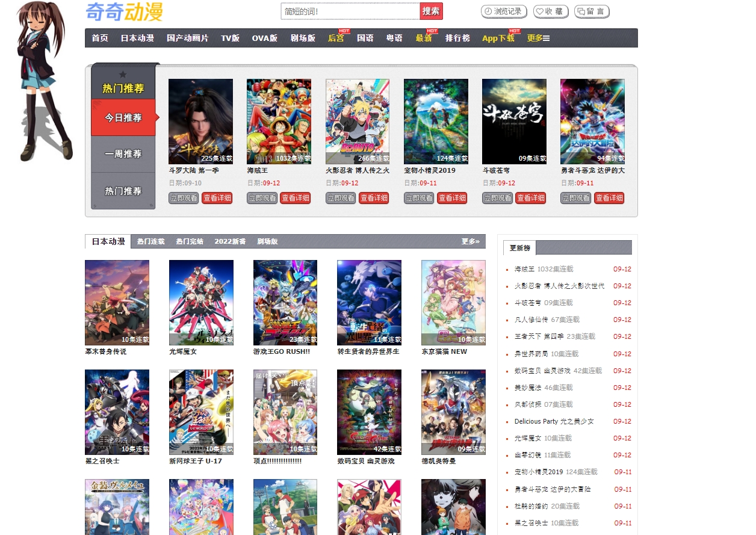The height and width of the screenshot is (535, 756).
Task: Open 火影忍者 博人传 poster
Action: [358, 121]
